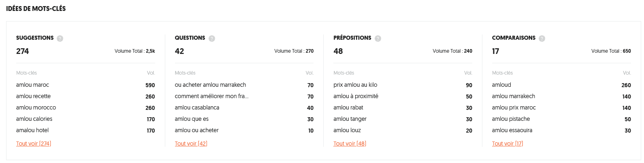Click the help icon beside Comparaisons
The width and height of the screenshot is (644, 163).
click(542, 39)
